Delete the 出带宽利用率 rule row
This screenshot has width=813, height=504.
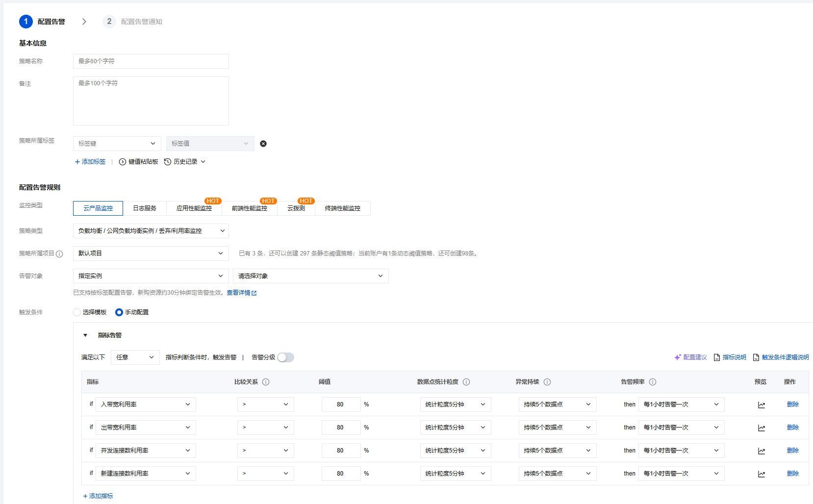[x=793, y=428]
